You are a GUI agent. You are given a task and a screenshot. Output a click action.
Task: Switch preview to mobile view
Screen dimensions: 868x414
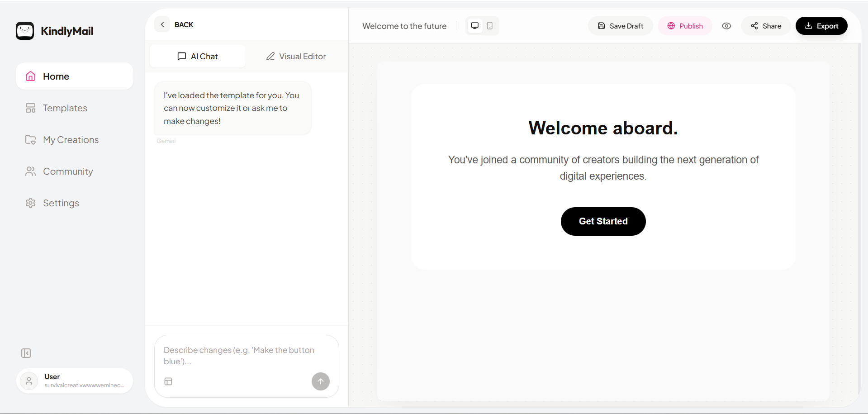(x=490, y=26)
